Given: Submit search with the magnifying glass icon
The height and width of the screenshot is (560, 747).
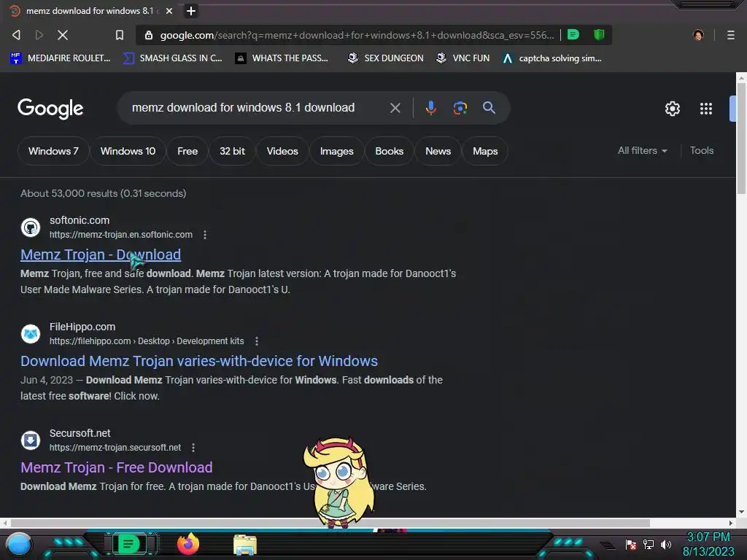Looking at the screenshot, I should [489, 108].
